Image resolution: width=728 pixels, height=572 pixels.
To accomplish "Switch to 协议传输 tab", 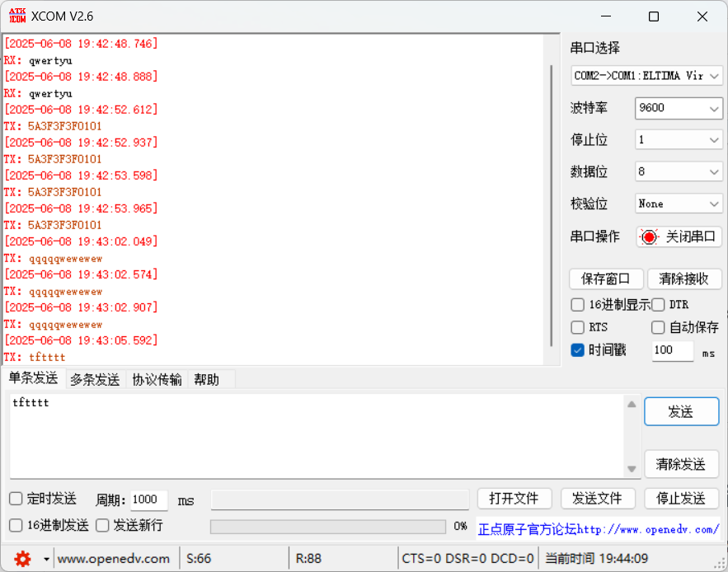I will (x=157, y=379).
